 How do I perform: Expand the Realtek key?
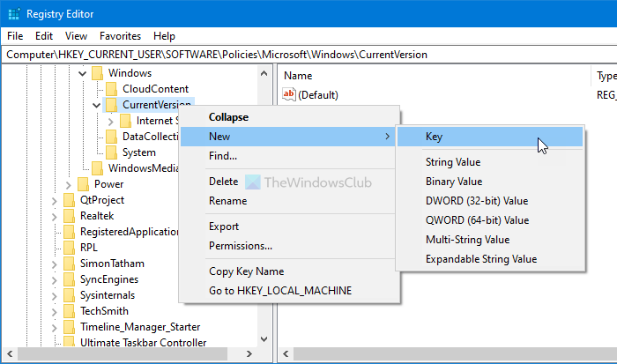tap(55, 217)
